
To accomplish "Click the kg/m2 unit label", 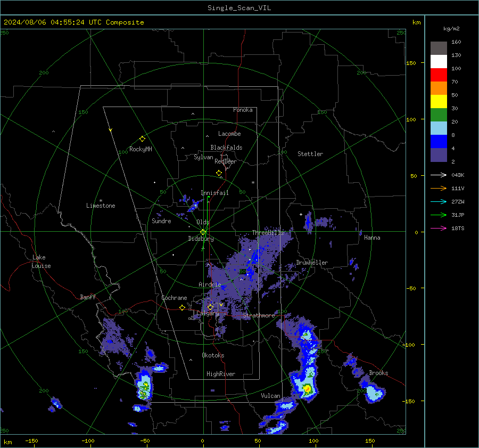I will (451, 29).
